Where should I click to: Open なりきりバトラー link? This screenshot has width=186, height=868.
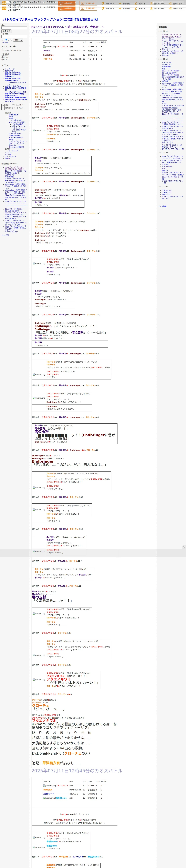[x=15, y=134]
